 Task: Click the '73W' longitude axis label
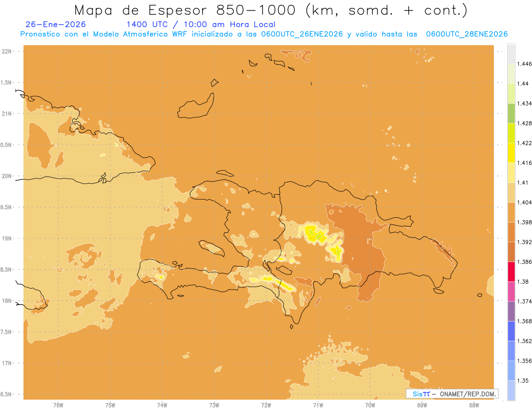(214, 405)
